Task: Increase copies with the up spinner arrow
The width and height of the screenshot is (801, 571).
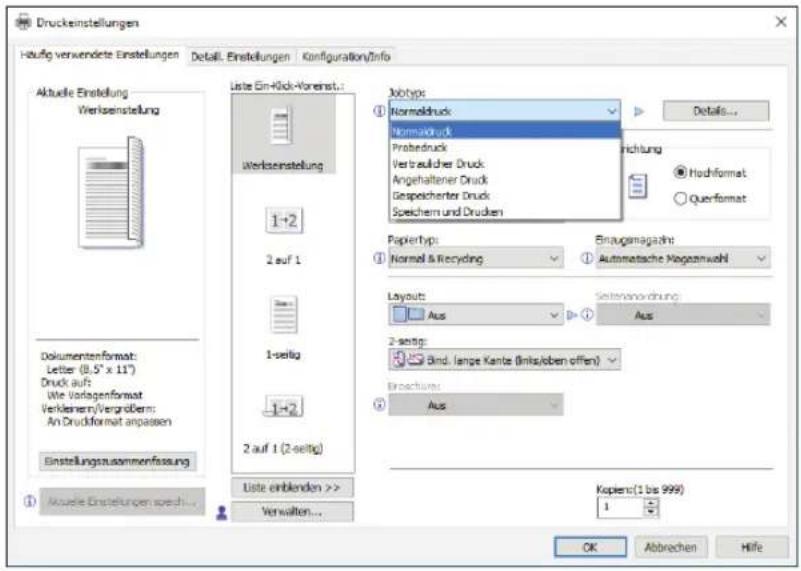Action: (x=651, y=503)
